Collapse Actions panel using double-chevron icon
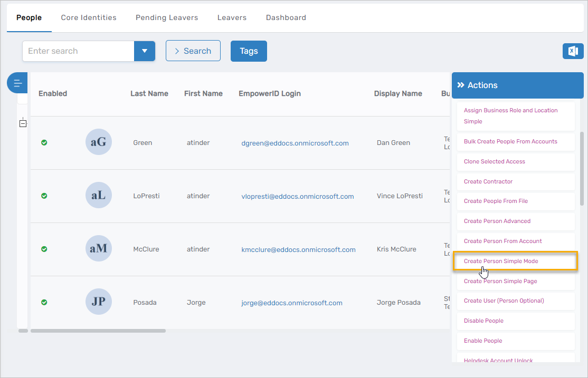The width and height of the screenshot is (588, 378). coord(460,85)
